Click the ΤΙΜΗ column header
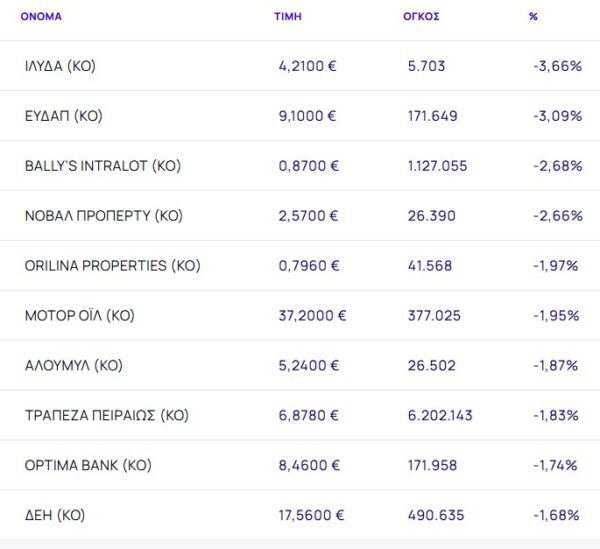 tap(288, 16)
